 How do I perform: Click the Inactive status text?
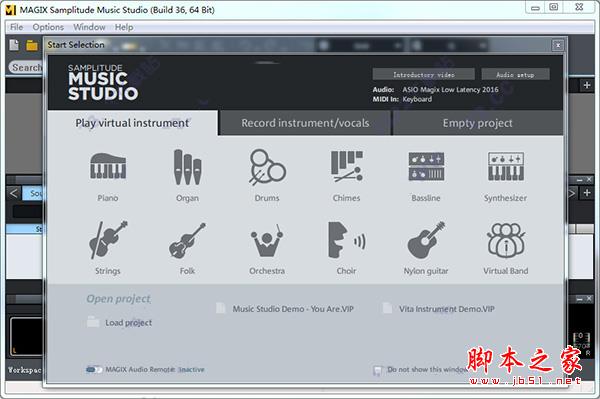coord(191,370)
